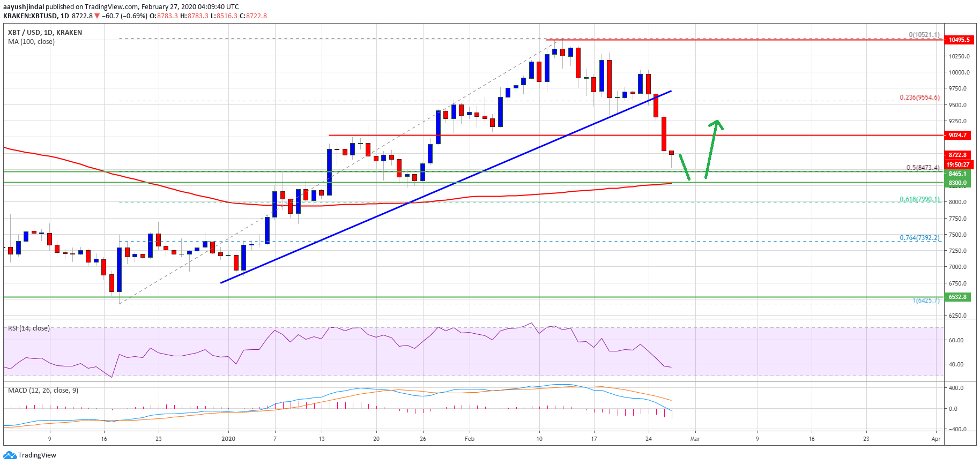Click the Apr date axis label
Viewport: 980px width, 465px height.
tap(936, 439)
